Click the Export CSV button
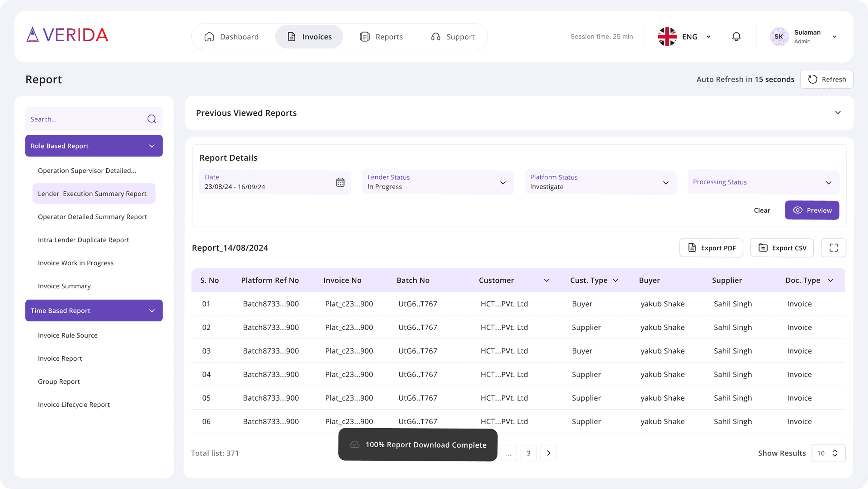 click(x=782, y=248)
